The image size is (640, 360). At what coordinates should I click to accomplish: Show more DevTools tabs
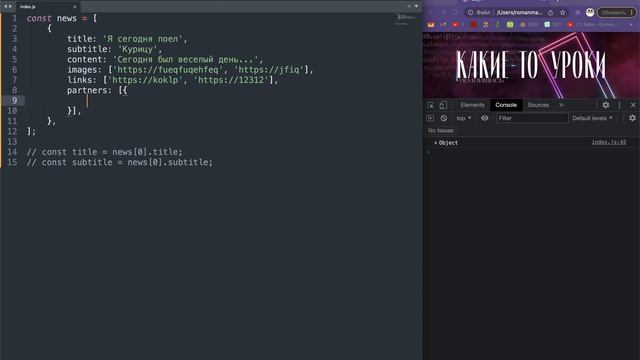pos(561,105)
